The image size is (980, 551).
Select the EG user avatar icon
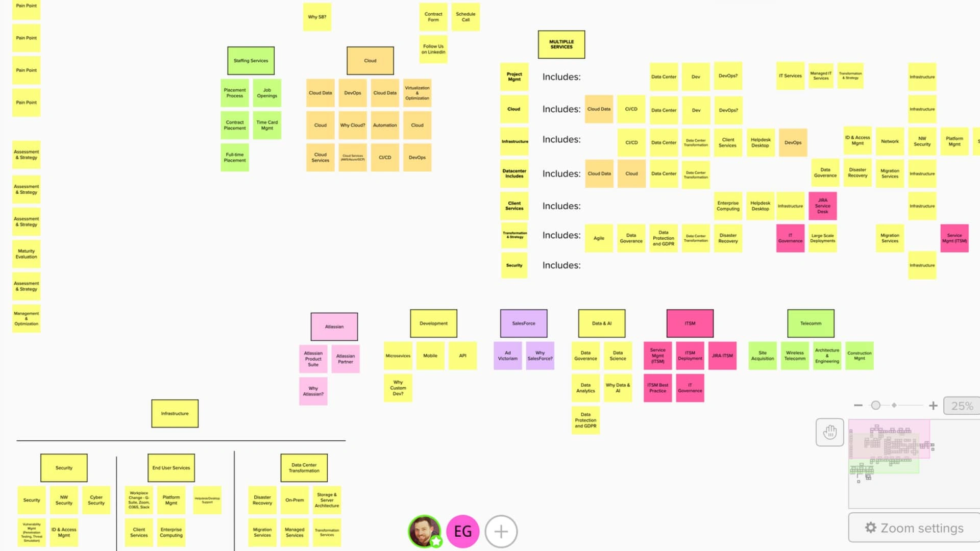(x=462, y=532)
